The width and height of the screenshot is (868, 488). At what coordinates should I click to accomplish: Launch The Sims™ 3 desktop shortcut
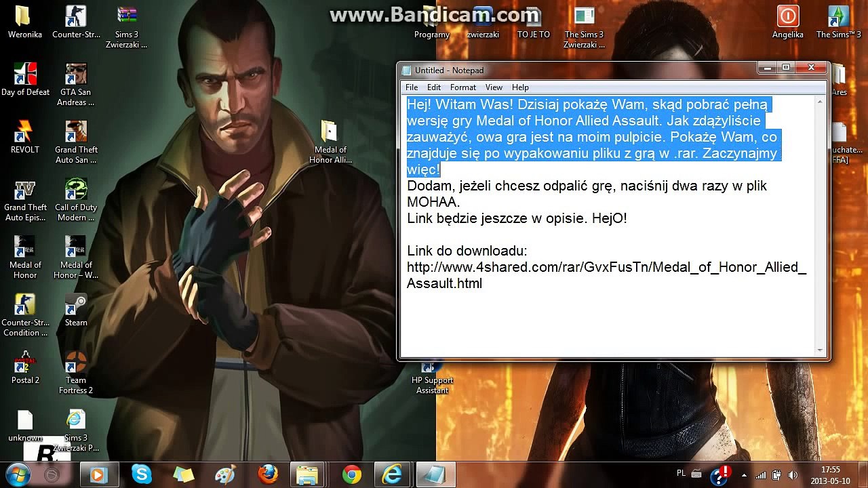(x=839, y=22)
